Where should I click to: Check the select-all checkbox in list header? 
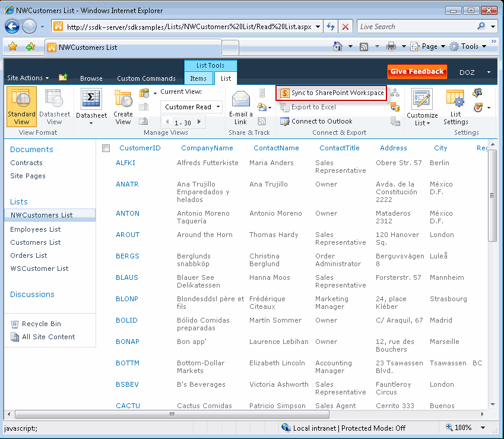pos(106,149)
